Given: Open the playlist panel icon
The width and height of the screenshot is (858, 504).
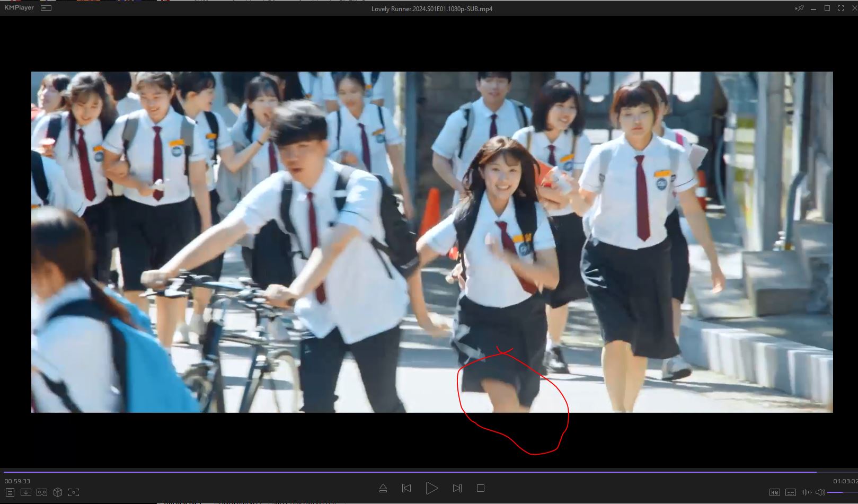Looking at the screenshot, I should [x=10, y=492].
